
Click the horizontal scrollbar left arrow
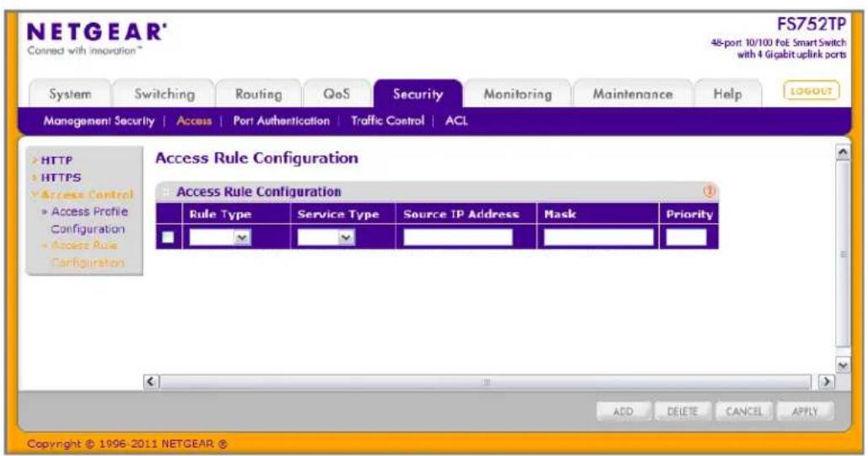151,382
